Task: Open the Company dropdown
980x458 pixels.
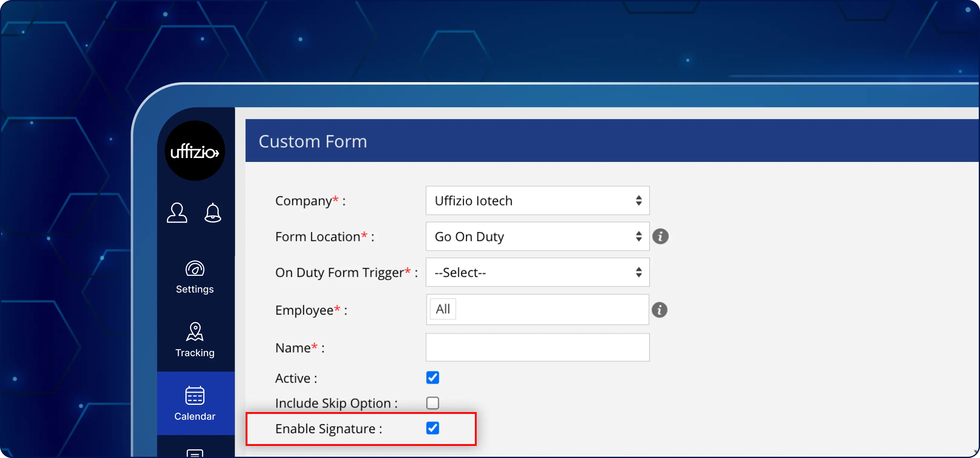Action: pos(537,200)
